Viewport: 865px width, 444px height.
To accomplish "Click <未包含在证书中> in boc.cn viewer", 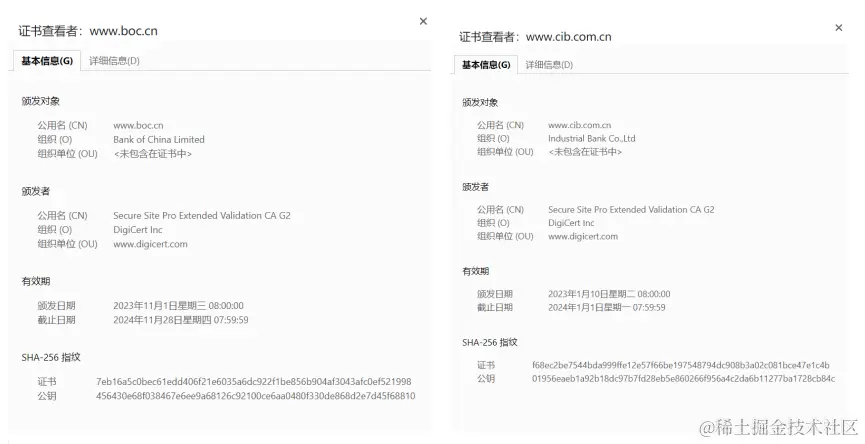I will [x=153, y=154].
